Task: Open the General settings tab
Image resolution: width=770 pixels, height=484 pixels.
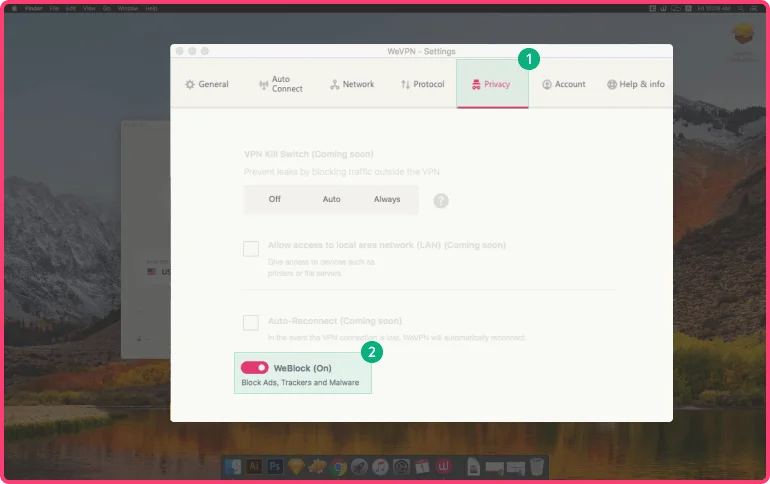Action: click(207, 84)
